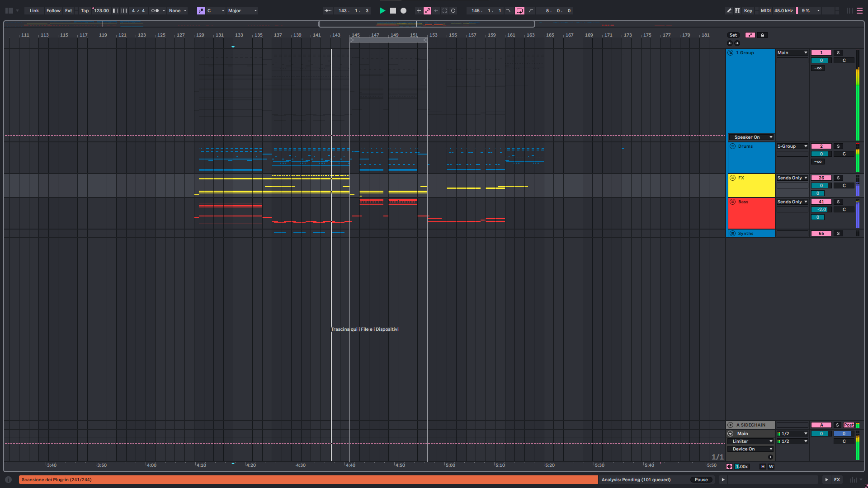The image size is (868, 488).
Task: Open the Speaker On chooser dropdown
Action: pyautogui.click(x=751, y=137)
